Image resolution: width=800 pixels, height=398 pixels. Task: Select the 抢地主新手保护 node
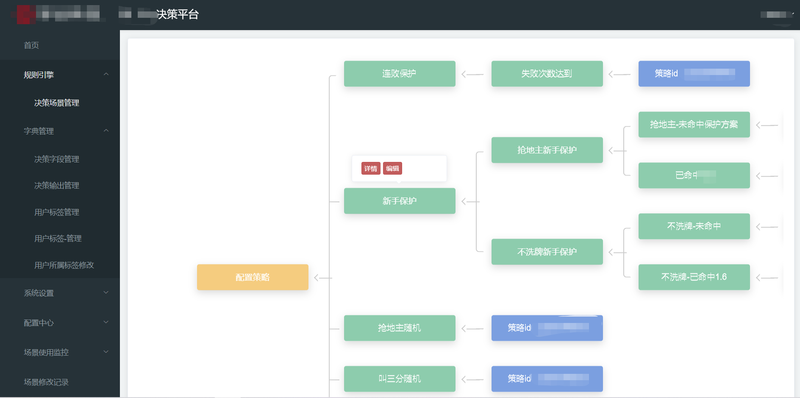point(547,150)
